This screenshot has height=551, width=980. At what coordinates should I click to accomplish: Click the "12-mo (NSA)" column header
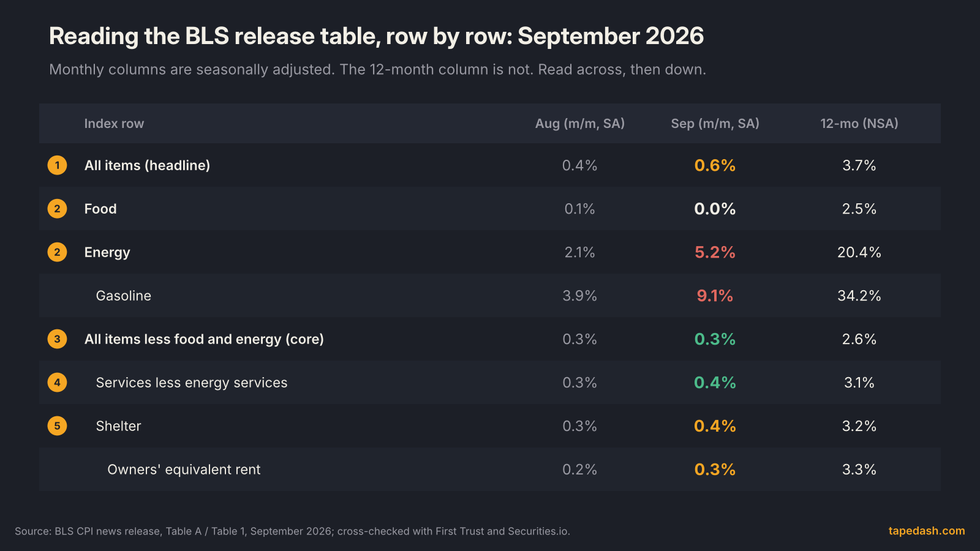tap(859, 124)
